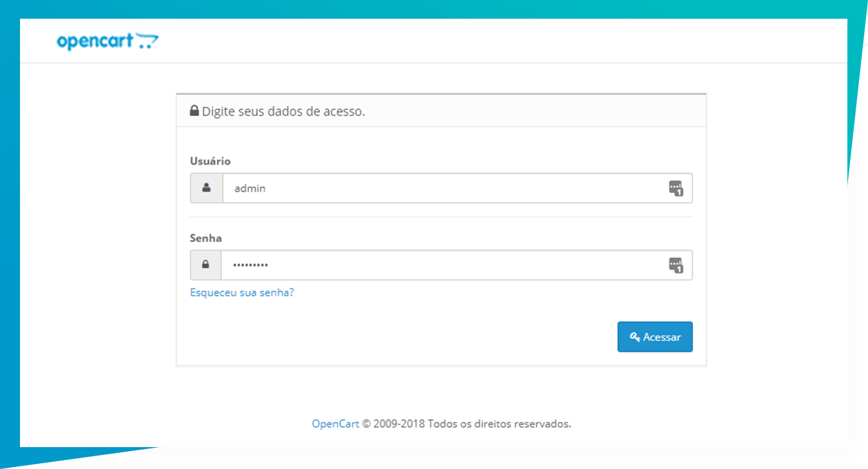Click the empty panel area left of Acessar
Viewport: 868px width, 469px height.
pos(386,337)
